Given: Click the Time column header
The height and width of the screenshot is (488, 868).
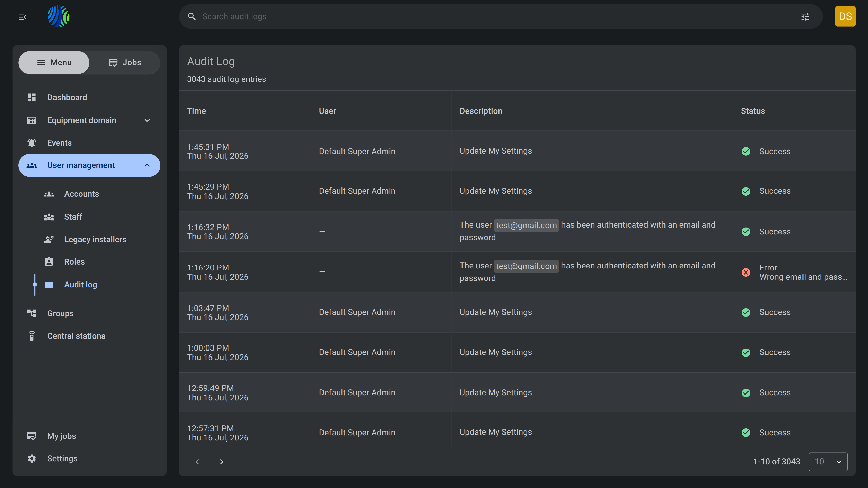Looking at the screenshot, I should 197,111.
